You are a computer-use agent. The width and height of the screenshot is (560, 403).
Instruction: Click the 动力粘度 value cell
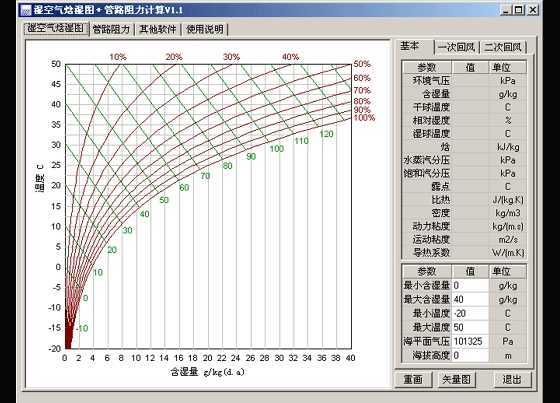(470, 226)
